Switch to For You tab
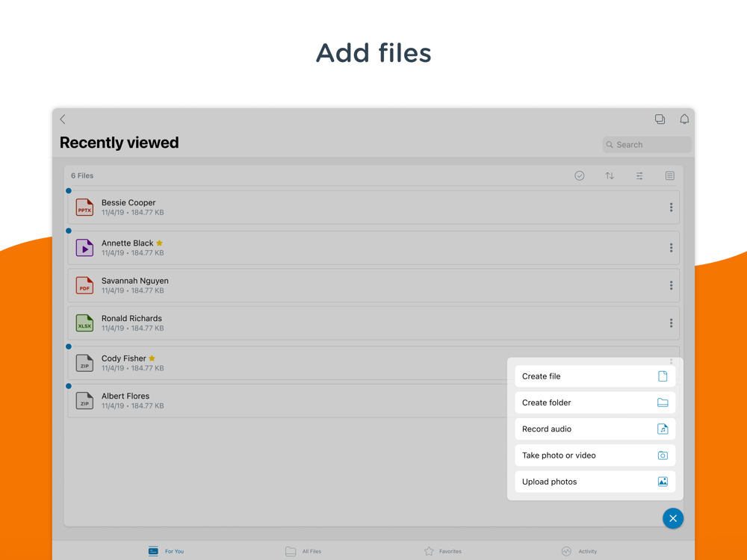Screen dimensions: 747x560 tap(166, 551)
